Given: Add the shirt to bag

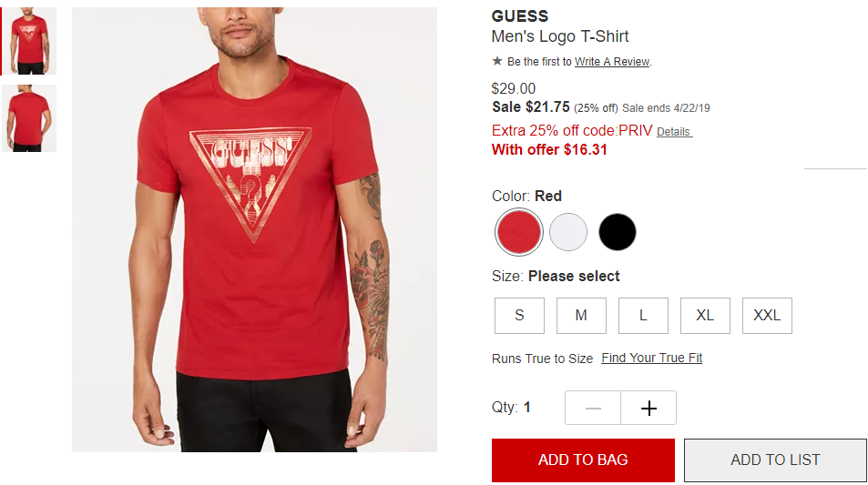Looking at the screenshot, I should click(583, 460).
